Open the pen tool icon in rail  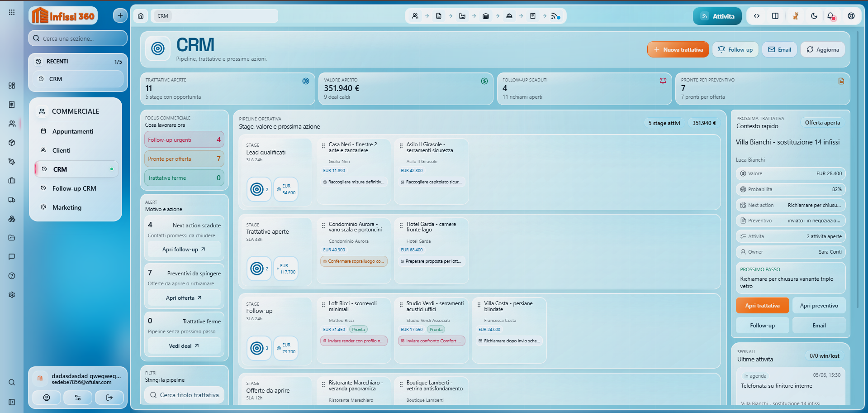(12, 162)
